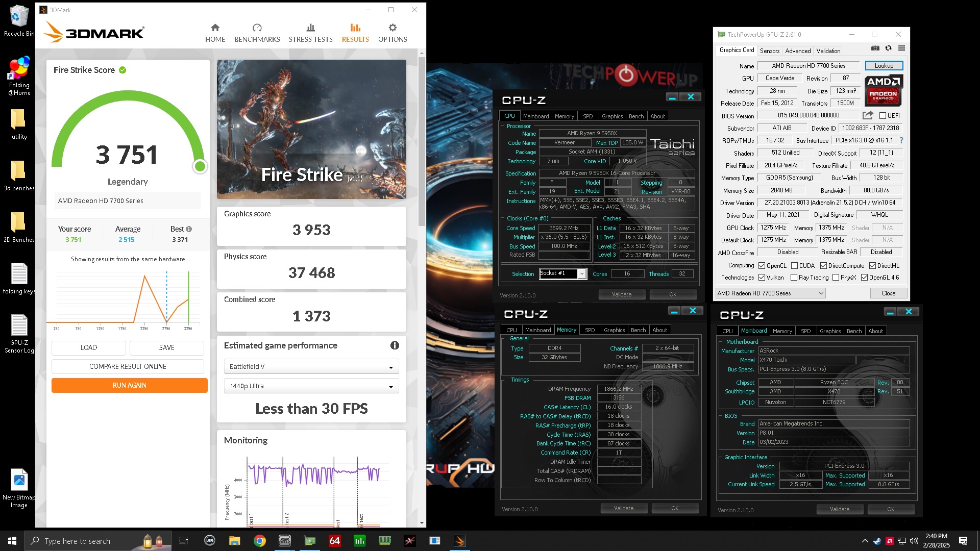
Task: Open the CPU-Z Socket #1 selection dropdown
Action: coord(563,273)
